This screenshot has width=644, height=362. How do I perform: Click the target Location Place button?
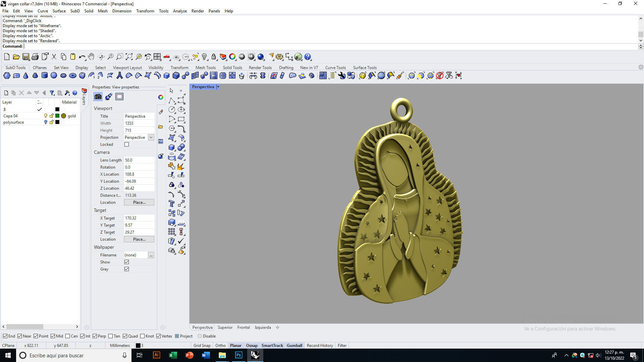pos(139,239)
